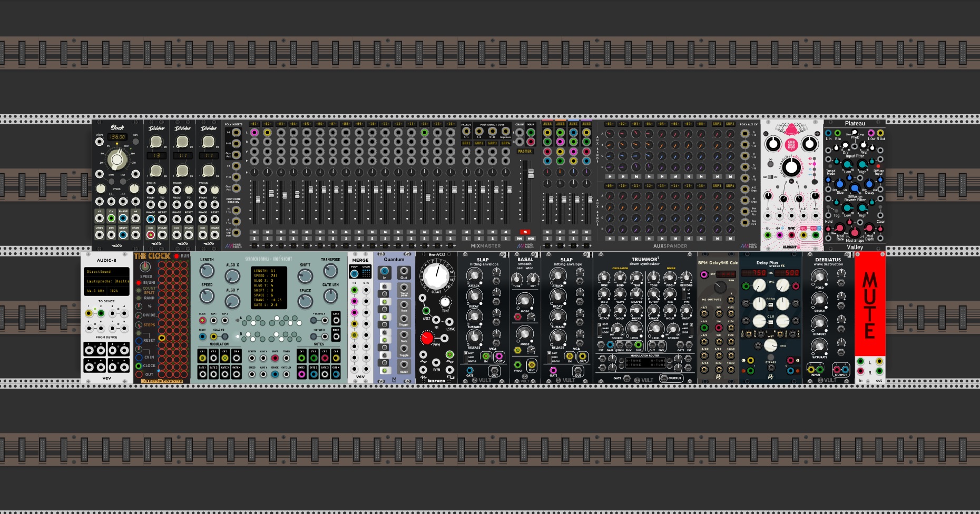This screenshot has width=980, height=514.
Task: Click the 1:3 ratio display on first Divider
Action: 156,155
